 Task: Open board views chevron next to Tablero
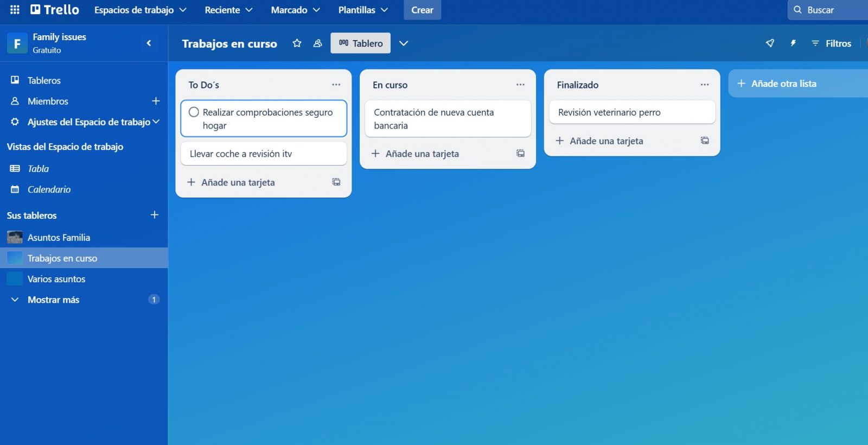pyautogui.click(x=404, y=43)
